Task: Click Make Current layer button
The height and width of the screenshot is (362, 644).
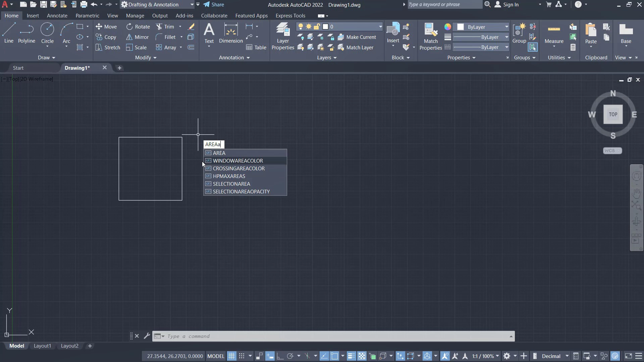Action: point(357,37)
